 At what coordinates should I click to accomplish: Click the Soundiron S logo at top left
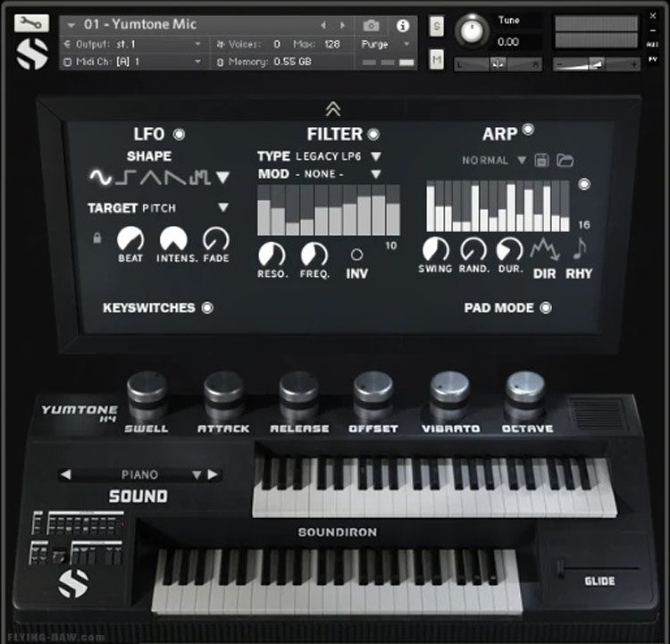point(32,54)
